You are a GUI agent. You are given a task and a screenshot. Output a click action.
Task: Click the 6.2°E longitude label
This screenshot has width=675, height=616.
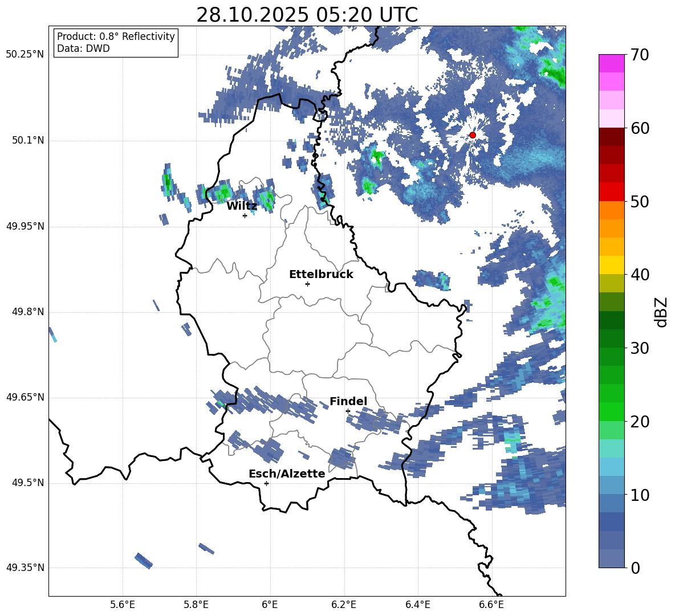344,605
